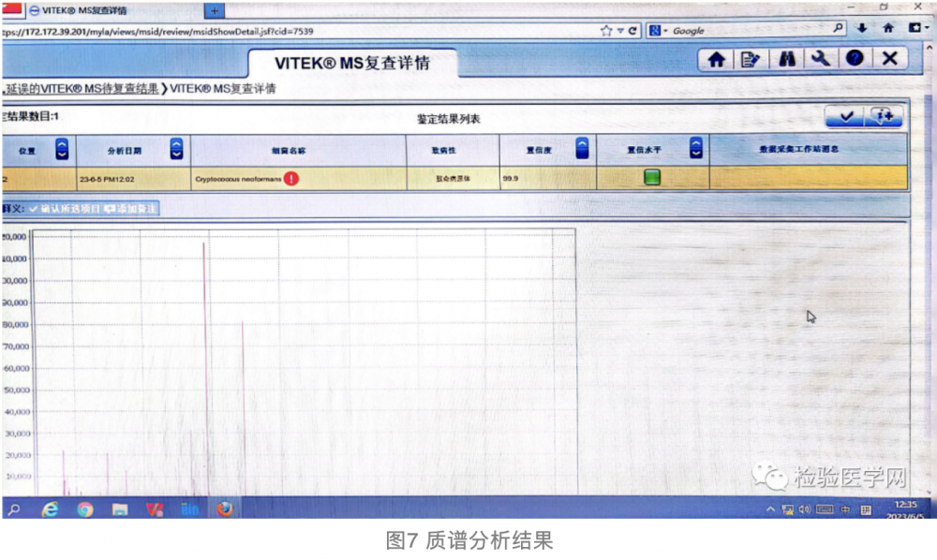
Task: Click the Cryptococcus neoformans name cell
Action: 298,179
